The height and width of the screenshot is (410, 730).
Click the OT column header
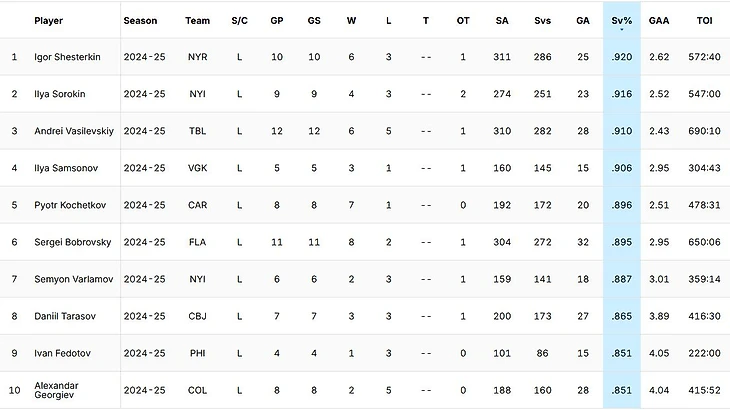[463, 20]
